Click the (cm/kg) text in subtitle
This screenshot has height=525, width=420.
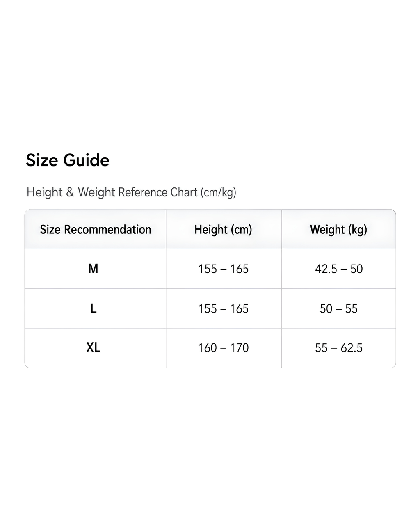point(219,192)
